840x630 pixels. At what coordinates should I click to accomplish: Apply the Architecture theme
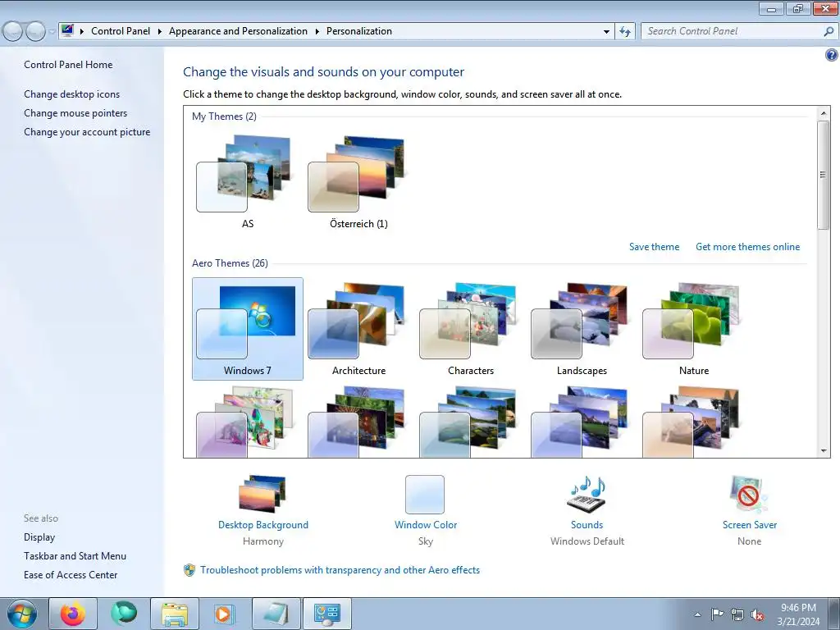pos(358,328)
